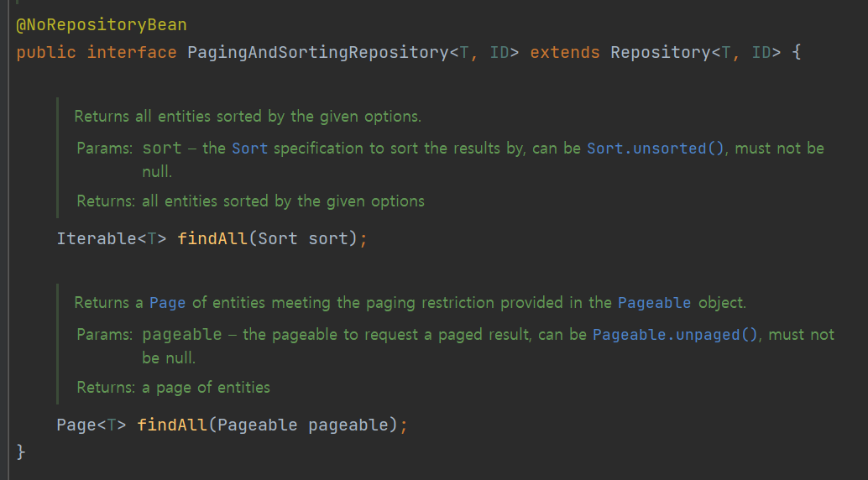868x480 pixels.
Task: Click the 'public' modifier keyword
Action: [x=46, y=53]
